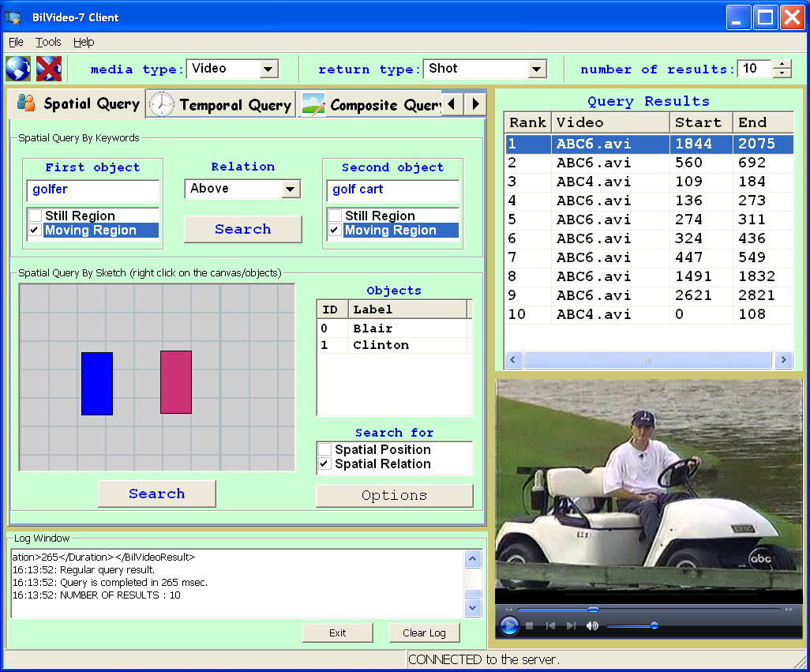Screen dimensions: 810x672
Task: Click the Options button
Action: pyautogui.click(x=394, y=495)
